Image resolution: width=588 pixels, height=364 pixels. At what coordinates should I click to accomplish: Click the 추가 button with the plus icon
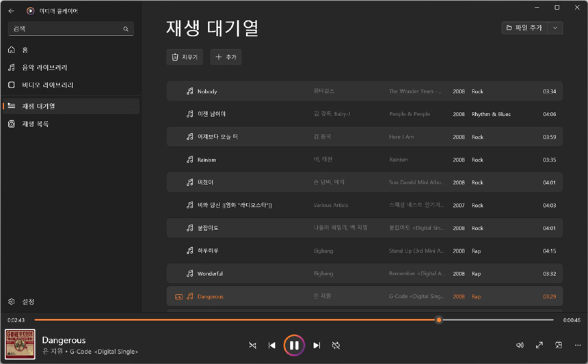pyautogui.click(x=226, y=57)
